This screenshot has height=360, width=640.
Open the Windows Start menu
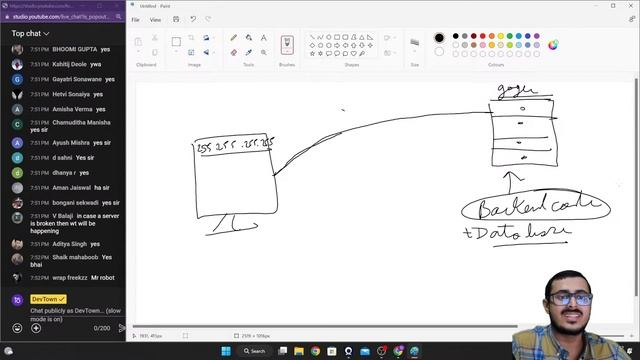coord(226,351)
